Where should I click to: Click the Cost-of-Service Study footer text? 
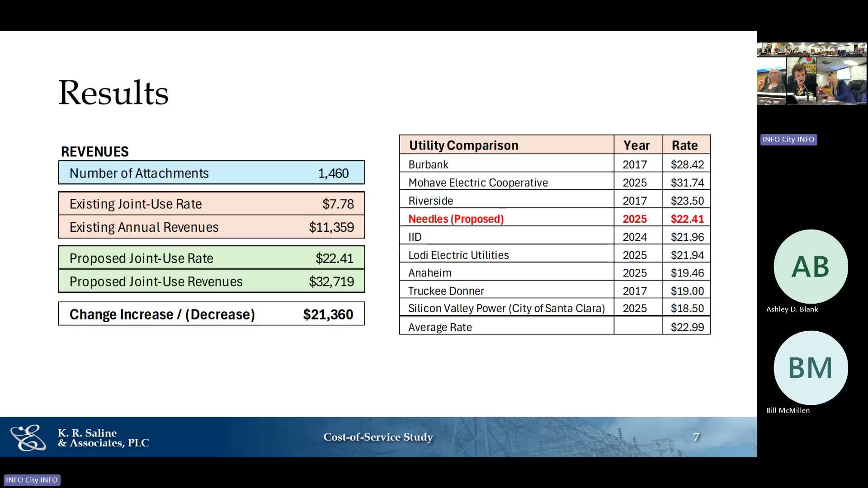(x=378, y=437)
